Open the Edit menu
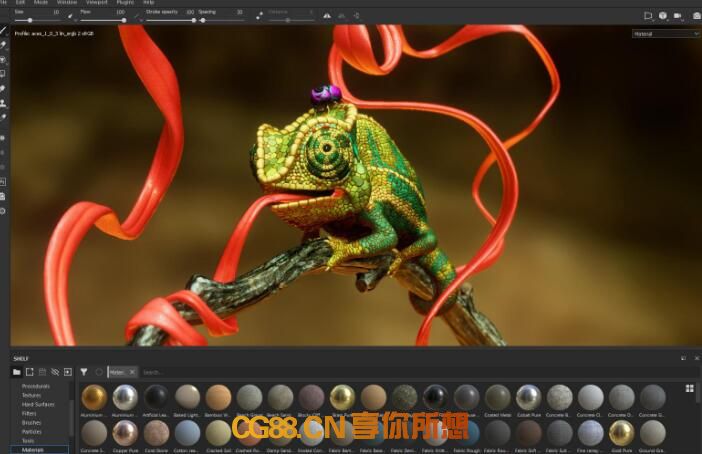The image size is (702, 454). [x=21, y=2]
